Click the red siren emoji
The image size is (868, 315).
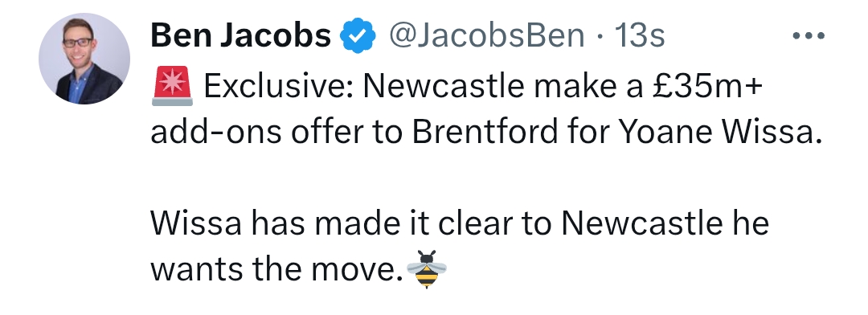(x=172, y=86)
